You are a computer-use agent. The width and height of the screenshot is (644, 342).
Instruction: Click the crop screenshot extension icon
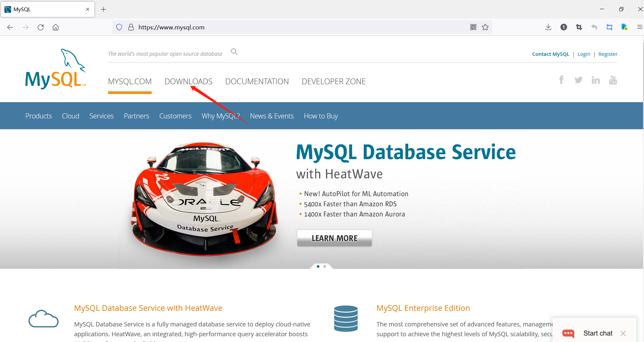tap(579, 27)
